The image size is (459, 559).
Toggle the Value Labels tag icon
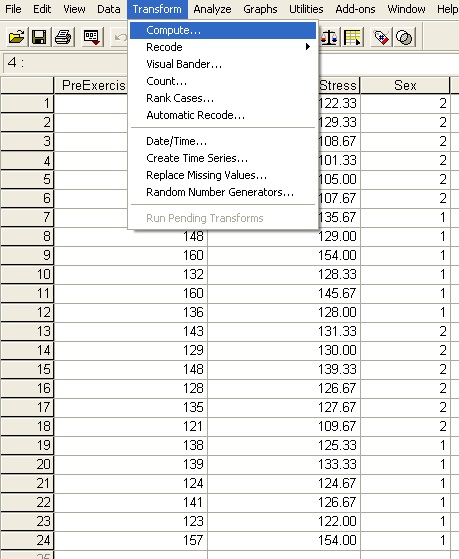coord(381,37)
